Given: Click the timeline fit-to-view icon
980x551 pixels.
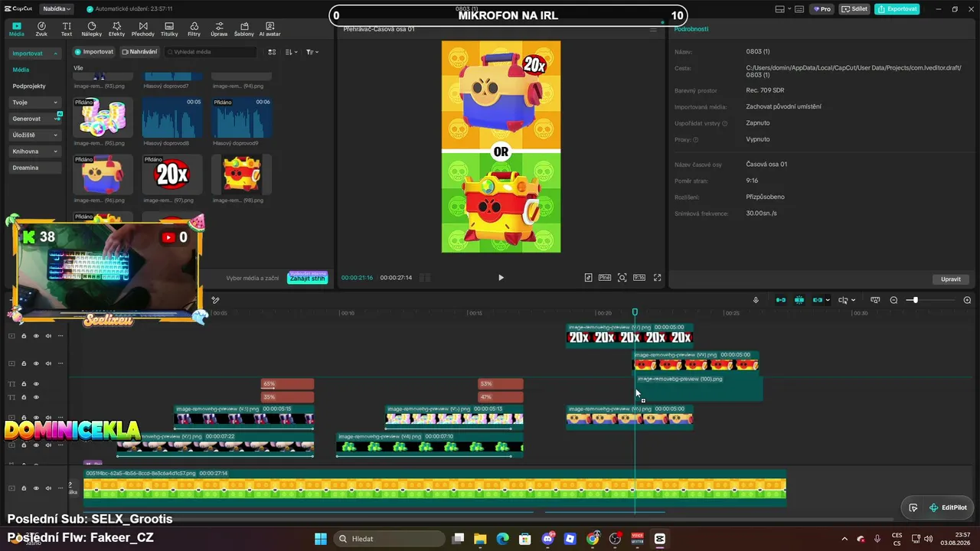Looking at the screenshot, I should pos(875,300).
